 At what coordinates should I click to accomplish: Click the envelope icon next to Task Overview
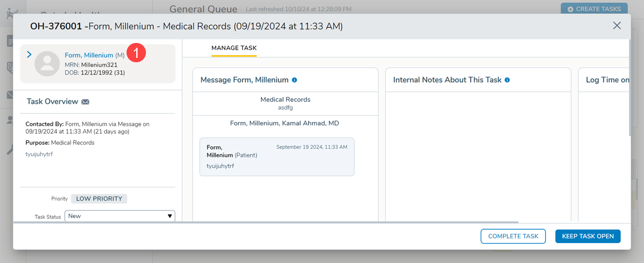pos(86,102)
